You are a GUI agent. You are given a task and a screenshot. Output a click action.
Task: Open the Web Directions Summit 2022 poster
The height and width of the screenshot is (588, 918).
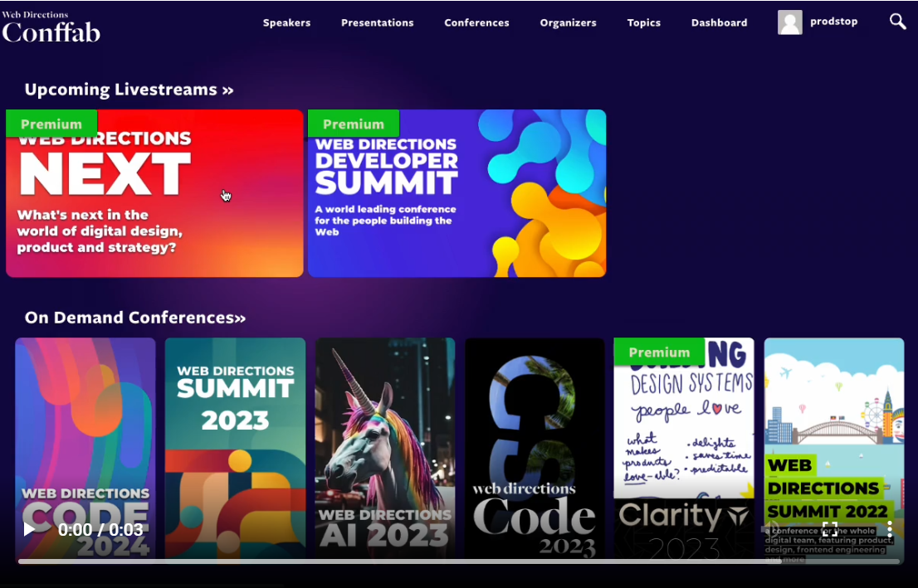tap(834, 450)
